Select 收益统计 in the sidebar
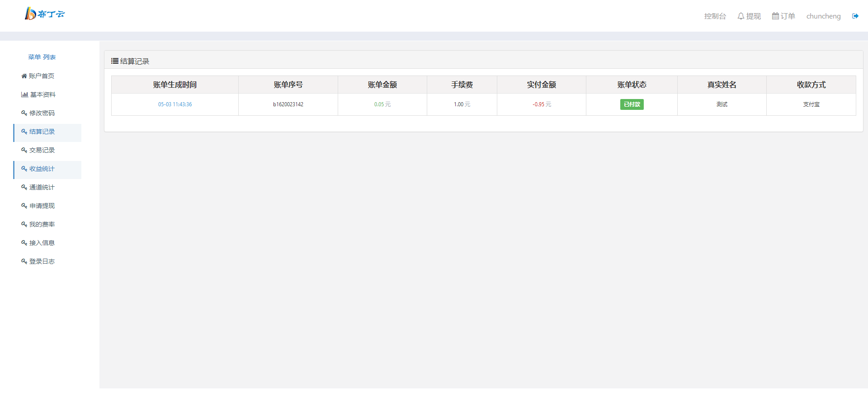The image size is (868, 411). click(42, 169)
